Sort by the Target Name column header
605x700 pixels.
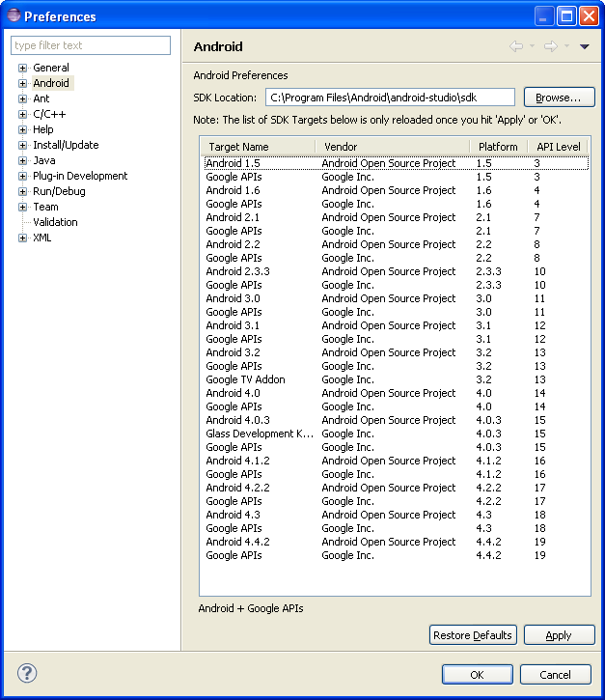pos(258,147)
